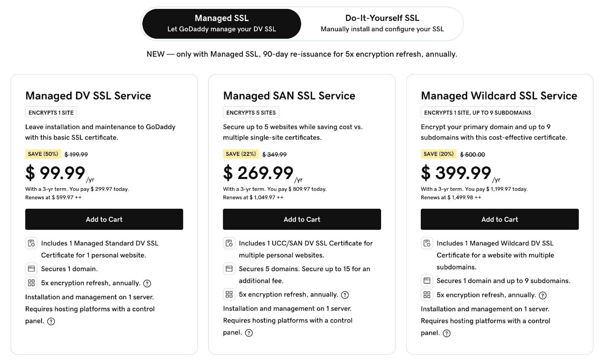Click the encryption refresh grid icon in DV card
This screenshot has height=364, width=606.
click(x=31, y=283)
